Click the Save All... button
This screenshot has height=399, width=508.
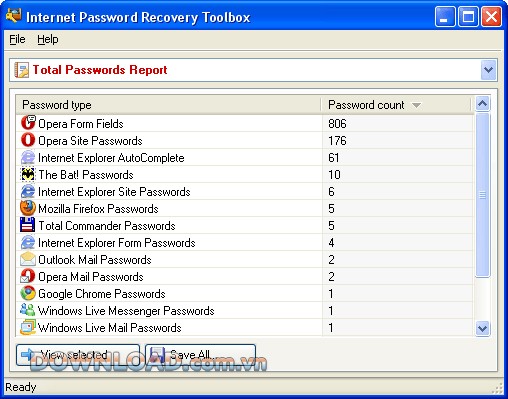coord(201,355)
